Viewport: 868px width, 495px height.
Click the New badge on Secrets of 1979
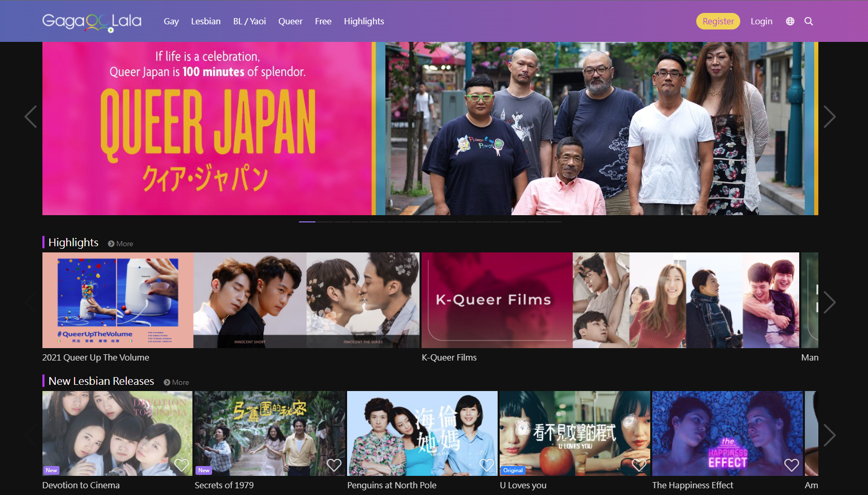(204, 470)
